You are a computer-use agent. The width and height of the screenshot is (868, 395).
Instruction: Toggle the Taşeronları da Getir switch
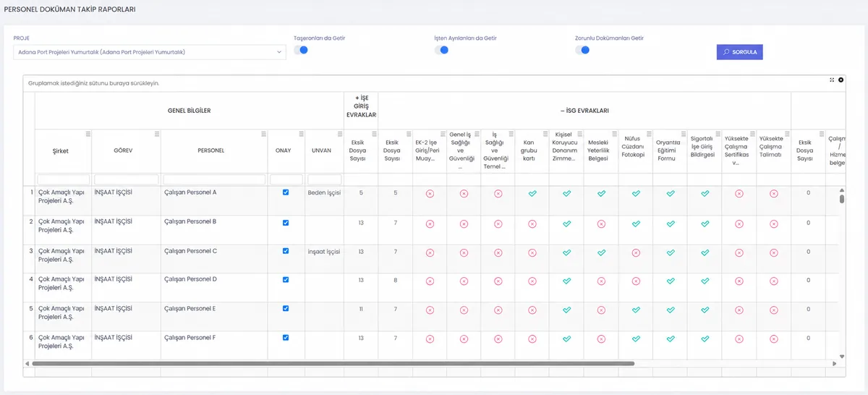click(x=301, y=50)
